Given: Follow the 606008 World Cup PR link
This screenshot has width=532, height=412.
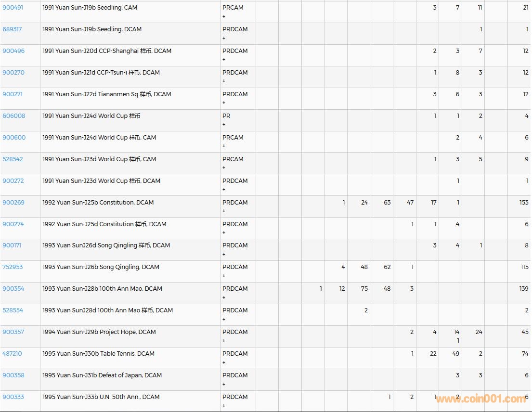Looking at the screenshot, I should pyautogui.click(x=13, y=116).
